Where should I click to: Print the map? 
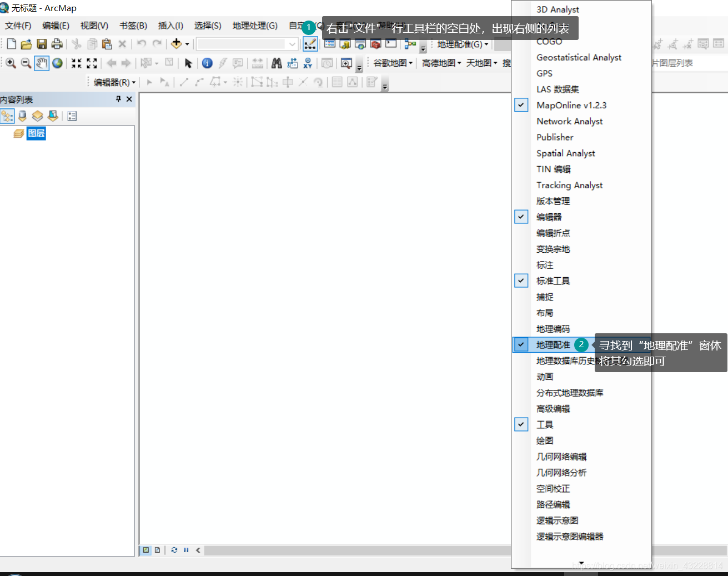[x=57, y=44]
